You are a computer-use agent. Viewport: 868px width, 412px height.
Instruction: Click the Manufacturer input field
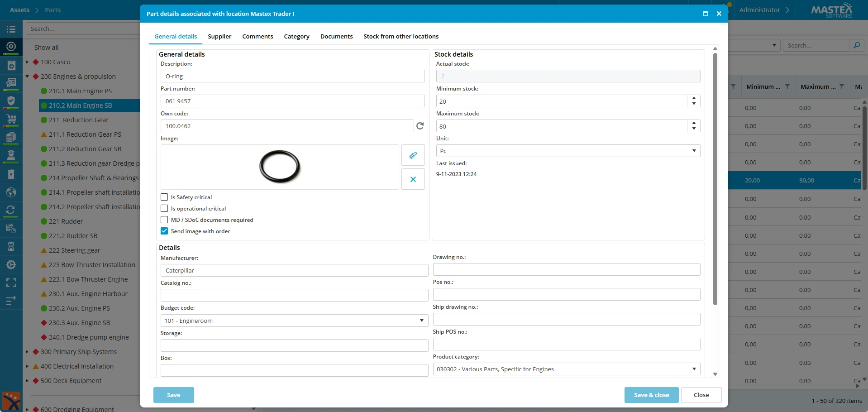click(x=294, y=270)
